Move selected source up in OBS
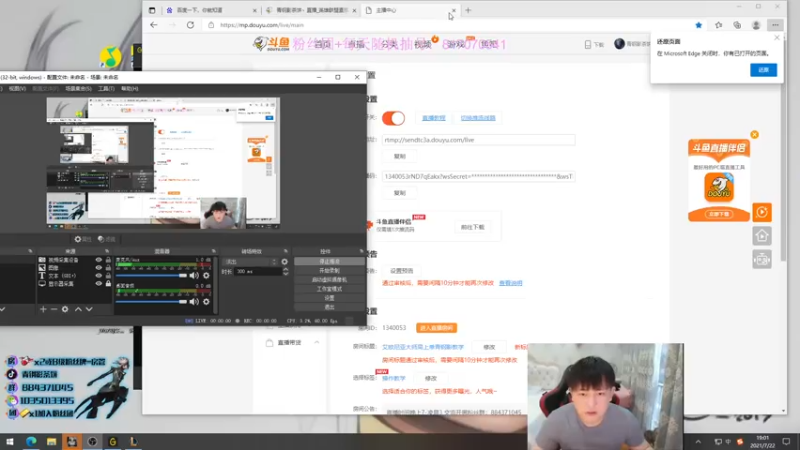 (78, 309)
